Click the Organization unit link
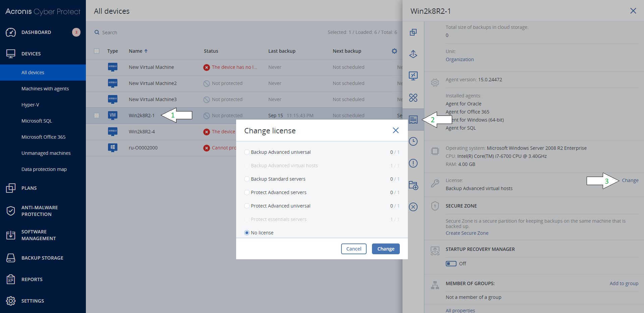644x313 pixels. [460, 59]
